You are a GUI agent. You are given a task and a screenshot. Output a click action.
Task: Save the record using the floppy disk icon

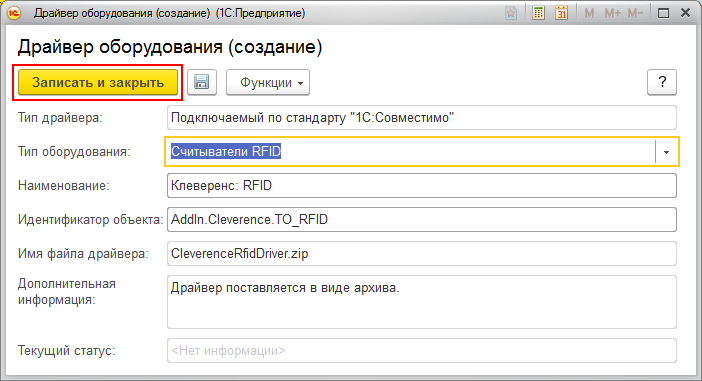point(201,82)
